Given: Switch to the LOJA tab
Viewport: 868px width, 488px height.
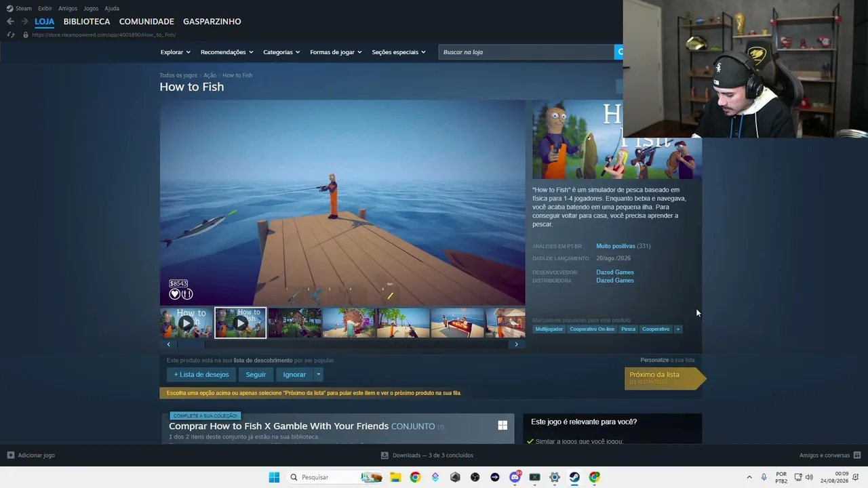Looking at the screenshot, I should 45,22.
